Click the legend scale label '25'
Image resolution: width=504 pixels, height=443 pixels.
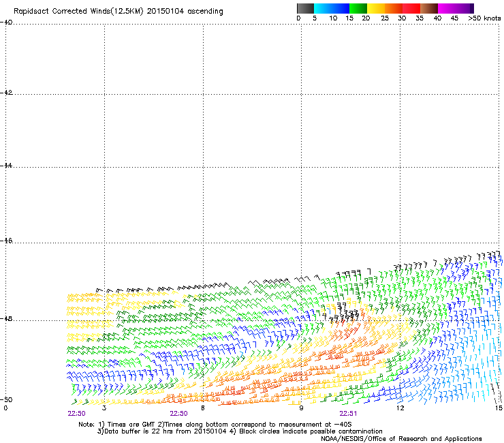coord(385,18)
